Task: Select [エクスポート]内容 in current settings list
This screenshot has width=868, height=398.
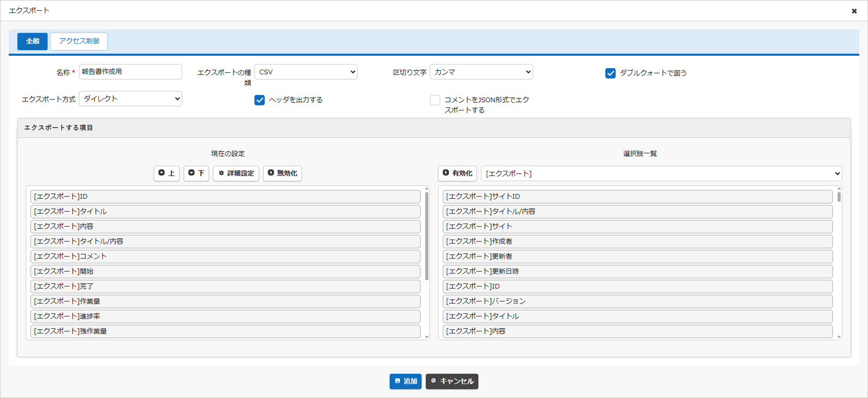Action: [x=226, y=227]
